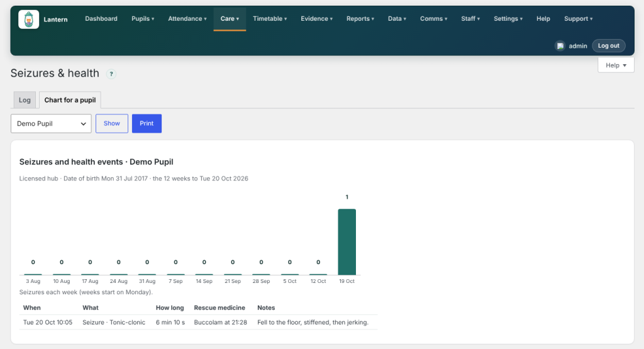Viewport: 644px width, 349px height.
Task: Open the Support menu
Action: 579,19
